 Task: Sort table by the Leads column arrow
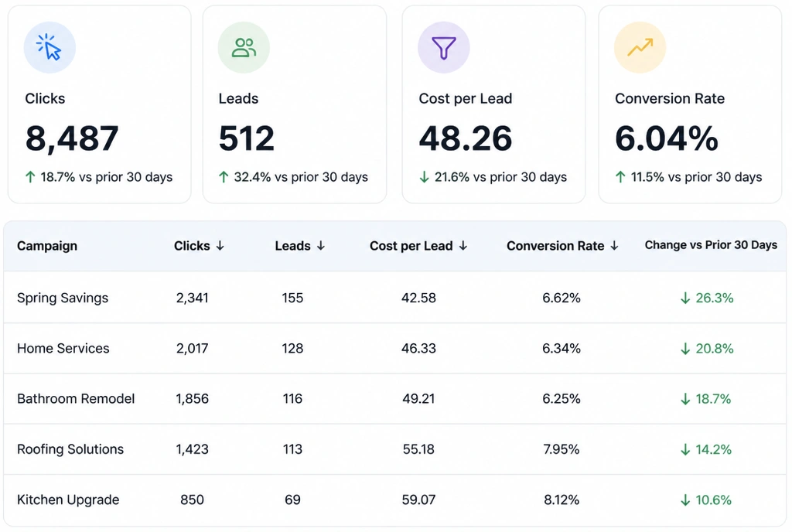pos(321,246)
